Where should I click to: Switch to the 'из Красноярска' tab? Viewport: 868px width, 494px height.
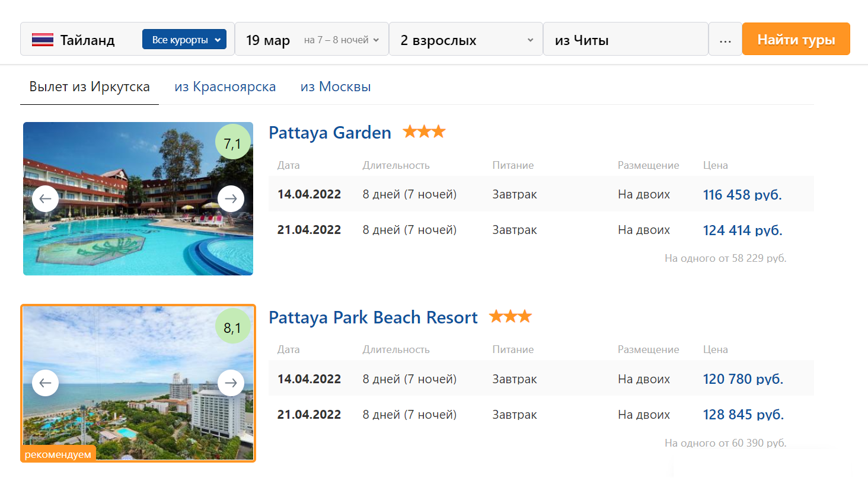point(225,86)
